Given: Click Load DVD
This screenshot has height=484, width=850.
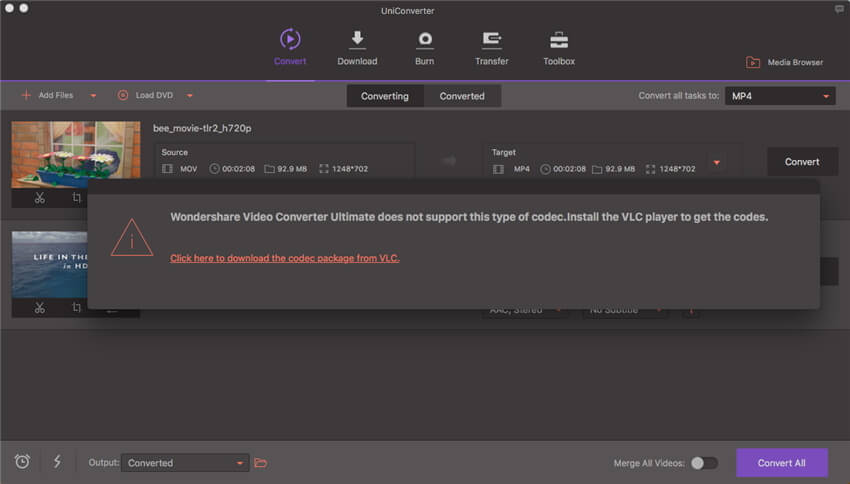Looking at the screenshot, I should [145, 95].
